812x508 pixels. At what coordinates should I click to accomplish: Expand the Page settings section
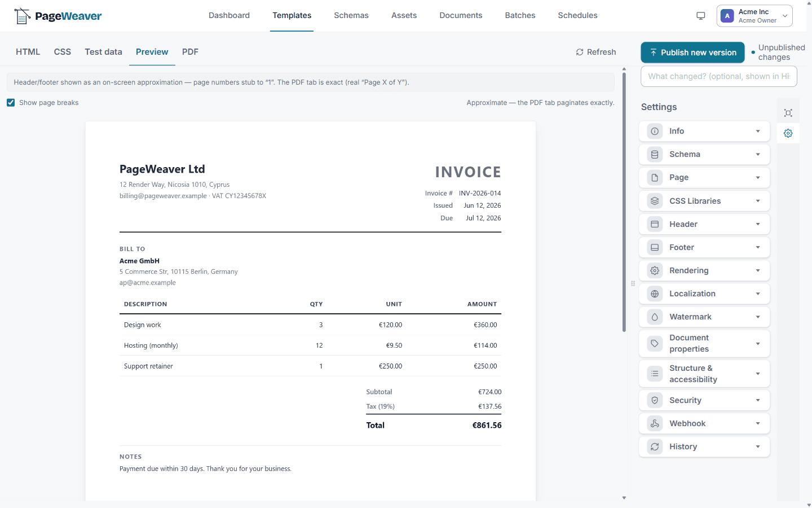(704, 177)
